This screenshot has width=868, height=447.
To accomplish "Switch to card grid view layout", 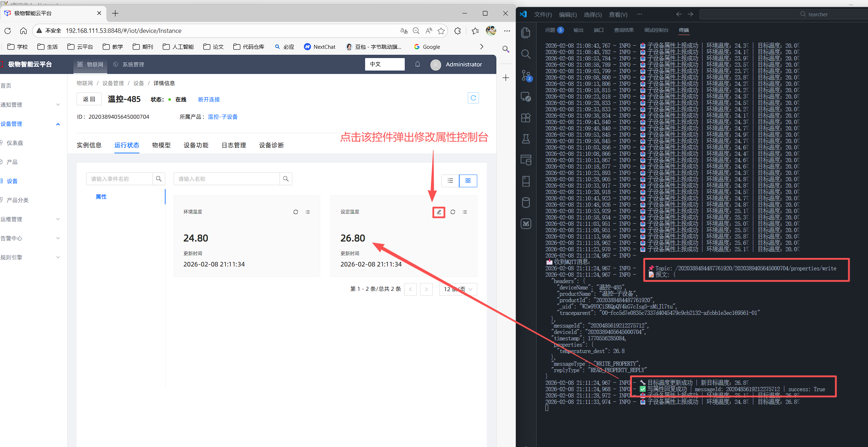I will click(468, 181).
